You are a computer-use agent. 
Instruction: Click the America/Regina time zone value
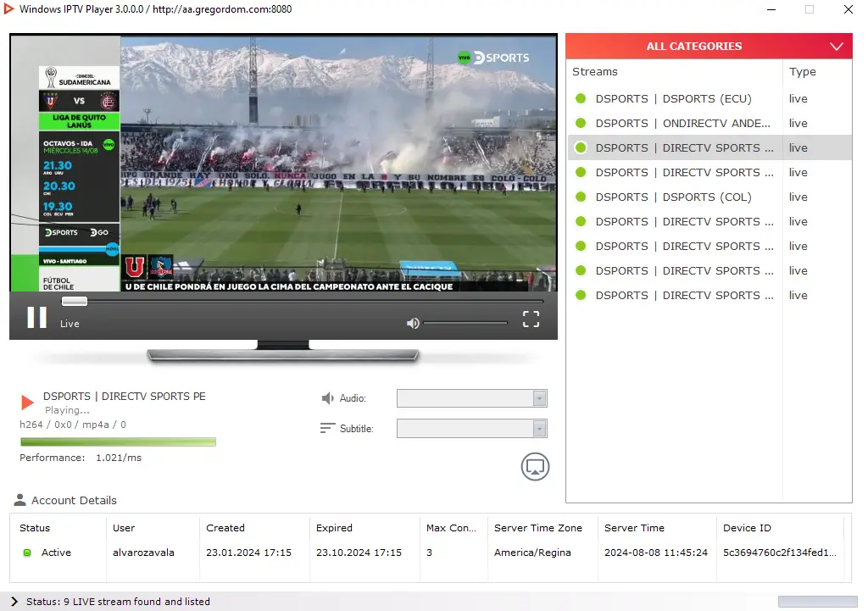coord(532,553)
